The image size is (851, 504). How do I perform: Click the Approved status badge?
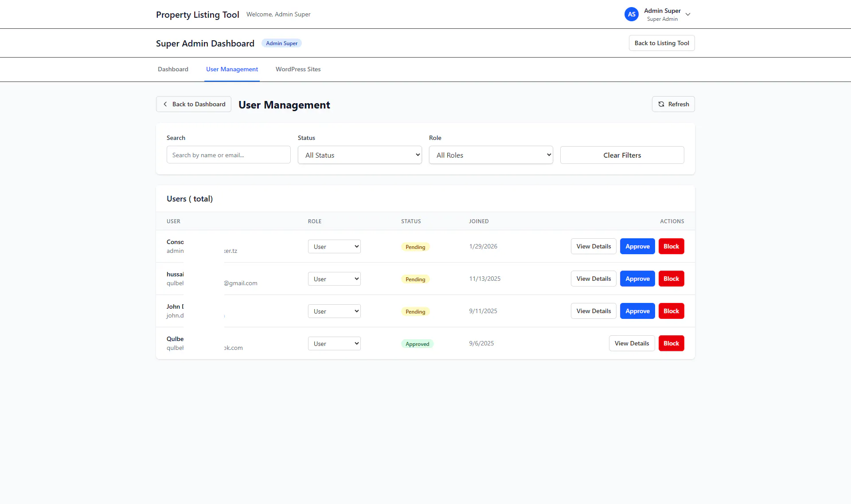(417, 344)
